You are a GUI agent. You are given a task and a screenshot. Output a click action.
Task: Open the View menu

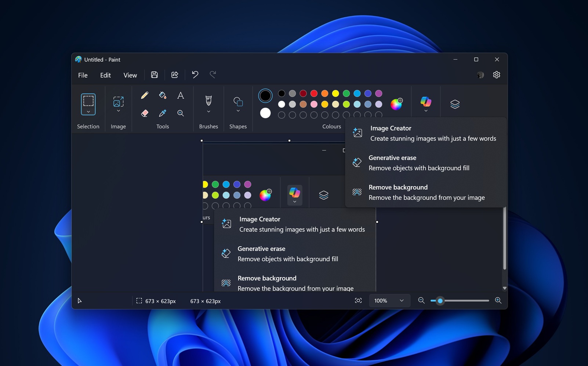point(130,75)
